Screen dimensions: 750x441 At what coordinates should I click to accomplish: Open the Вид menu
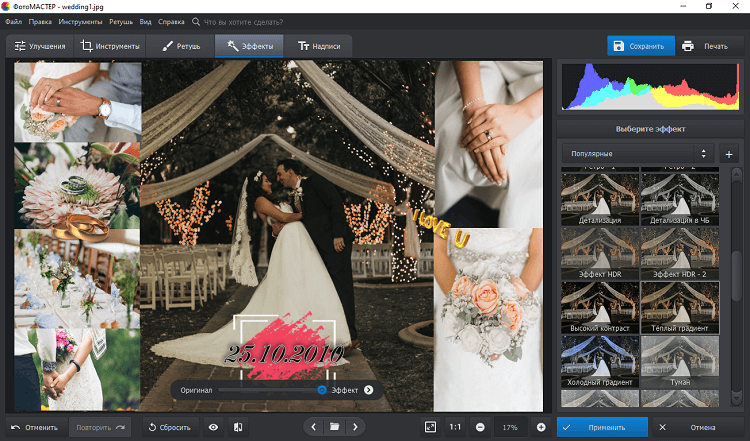(145, 22)
